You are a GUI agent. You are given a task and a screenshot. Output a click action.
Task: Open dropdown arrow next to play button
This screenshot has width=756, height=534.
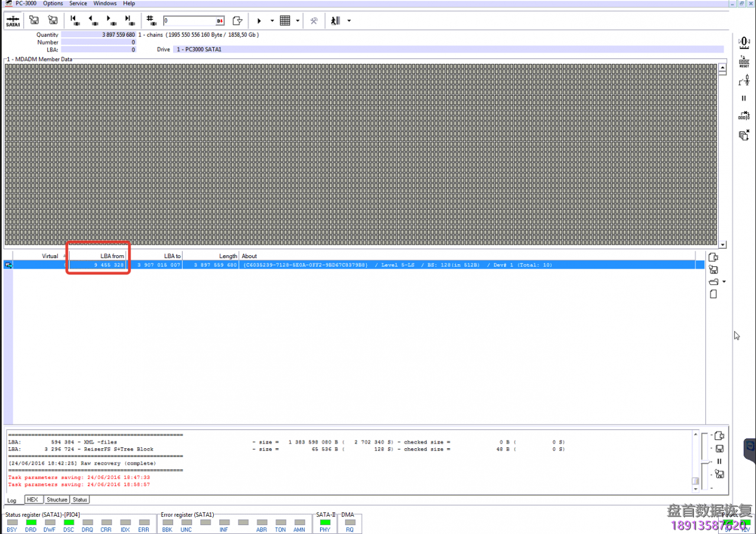tap(272, 21)
